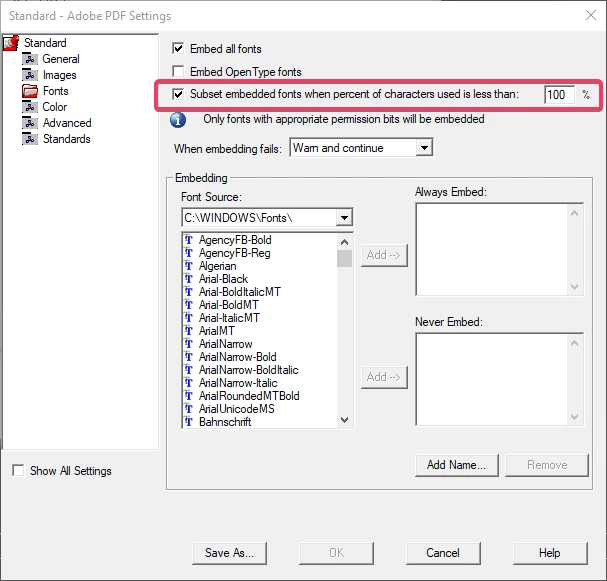Enable Embed OpenType fonts checkbox
This screenshot has width=607, height=581.
[x=178, y=72]
